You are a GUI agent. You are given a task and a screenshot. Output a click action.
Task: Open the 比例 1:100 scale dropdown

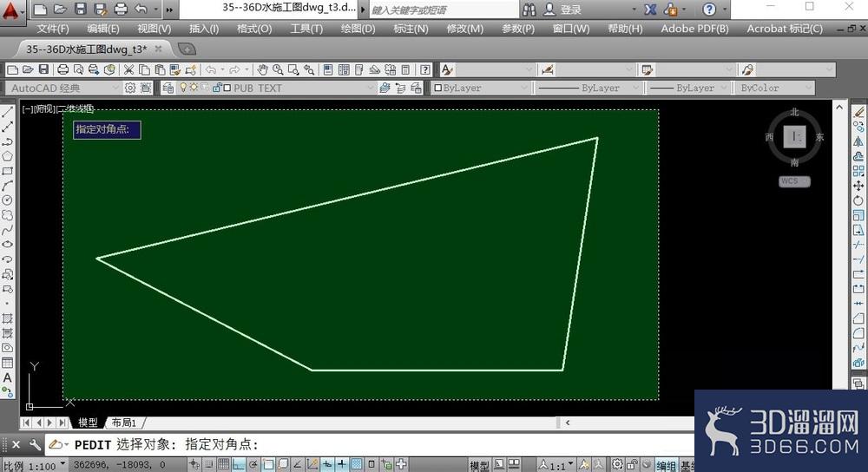(35, 465)
